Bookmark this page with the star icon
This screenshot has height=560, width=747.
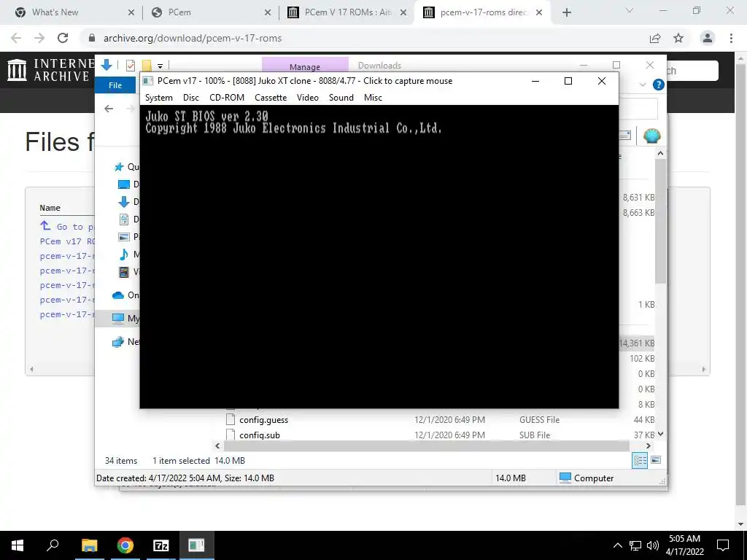pos(678,38)
